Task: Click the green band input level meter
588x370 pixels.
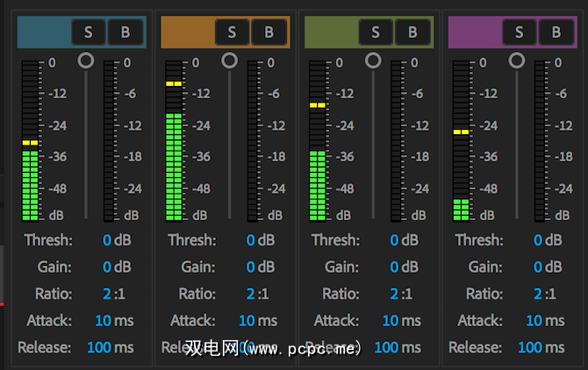Action: click(318, 140)
